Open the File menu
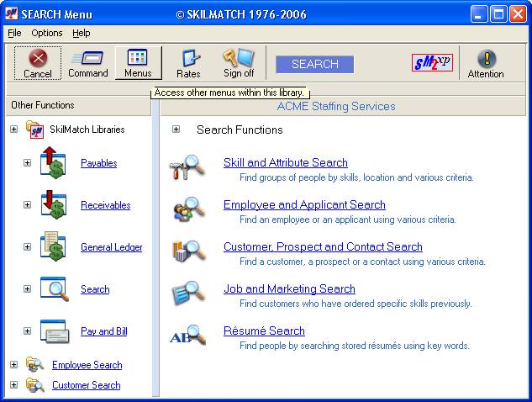 [x=14, y=33]
